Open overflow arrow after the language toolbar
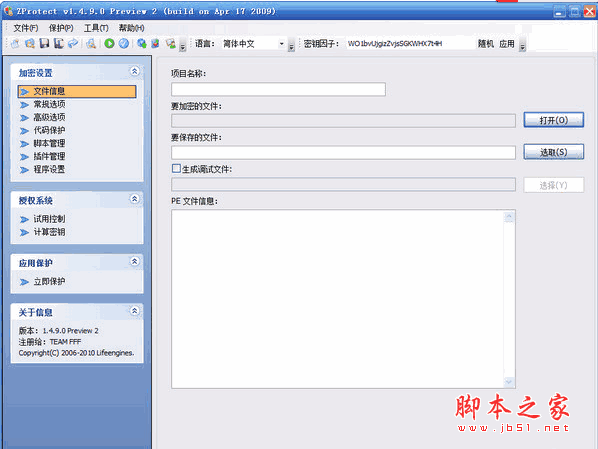Image resolution: width=598 pixels, height=449 pixels. click(x=291, y=45)
